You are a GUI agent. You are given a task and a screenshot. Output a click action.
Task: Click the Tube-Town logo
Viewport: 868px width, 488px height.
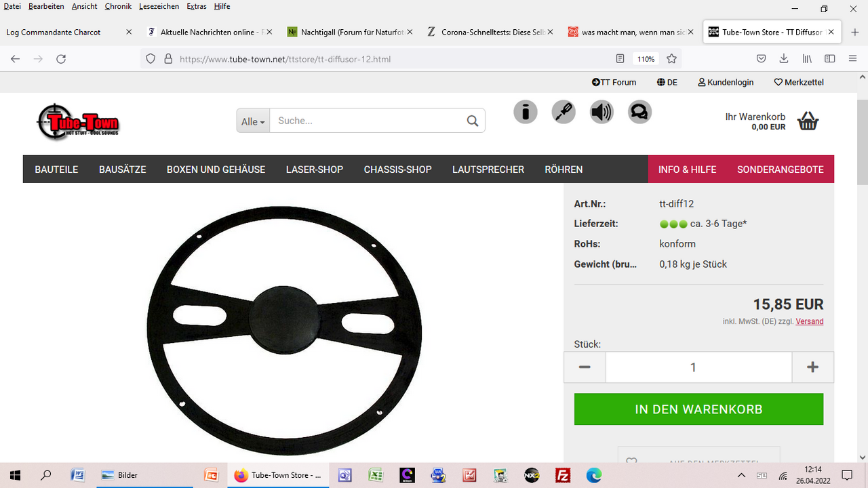78,122
